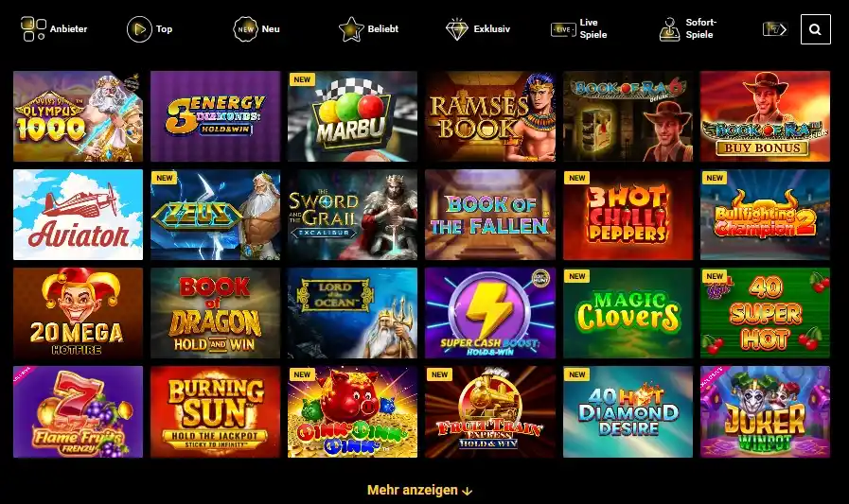Image resolution: width=849 pixels, height=504 pixels.
Task: Select 3 Hot Chilli Peppers game
Action: click(628, 215)
